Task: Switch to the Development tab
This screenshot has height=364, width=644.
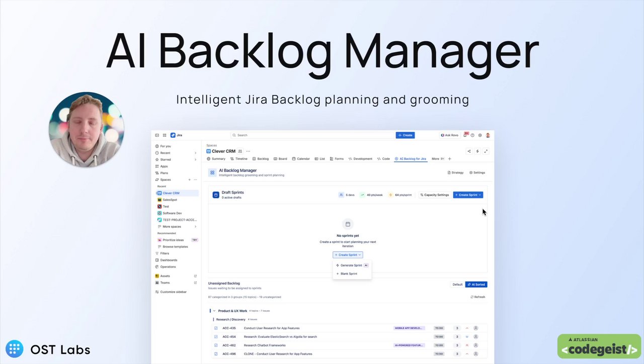Action: click(x=360, y=159)
